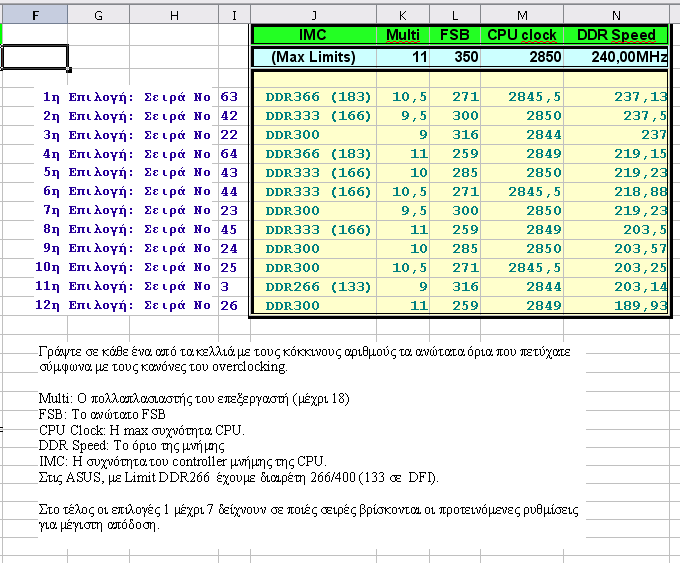680x563 pixels.
Task: Click the 'Στις ASUS, με Limit DDR266' line
Action: [239, 478]
